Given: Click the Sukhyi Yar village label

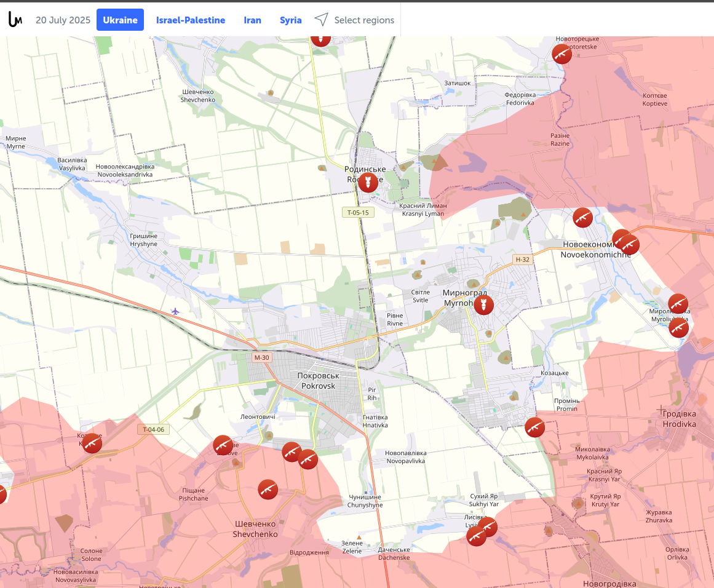Looking at the screenshot, I should click(484, 500).
